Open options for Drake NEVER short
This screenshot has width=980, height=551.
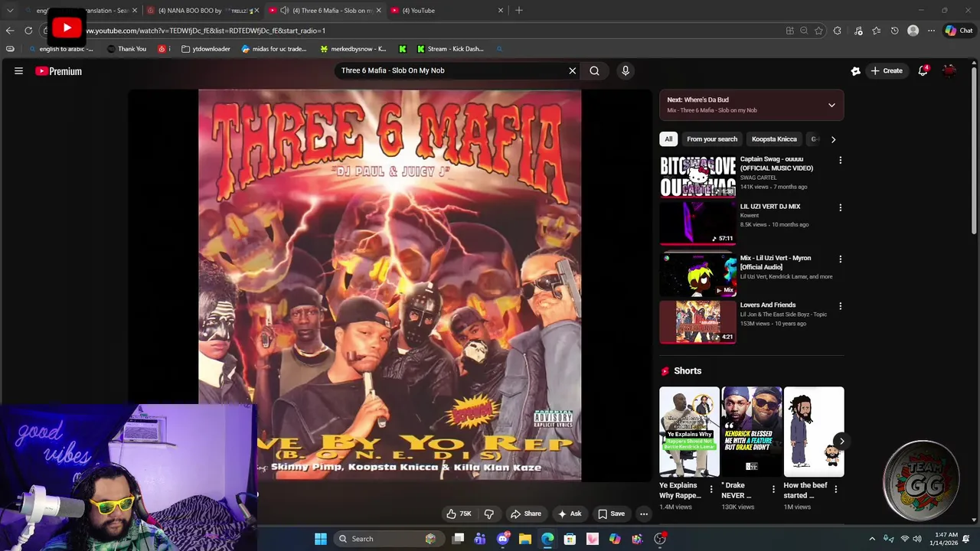click(773, 489)
